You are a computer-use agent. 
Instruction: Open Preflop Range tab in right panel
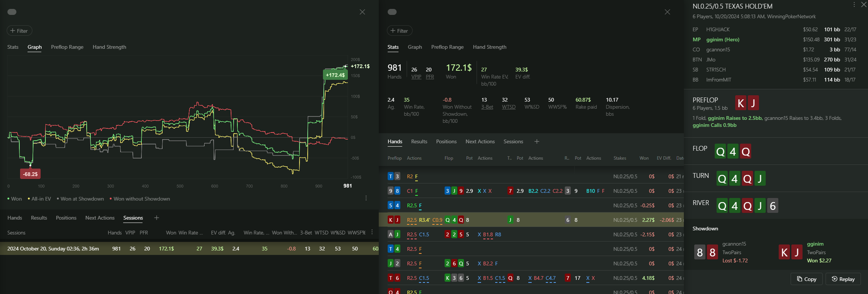click(x=447, y=47)
